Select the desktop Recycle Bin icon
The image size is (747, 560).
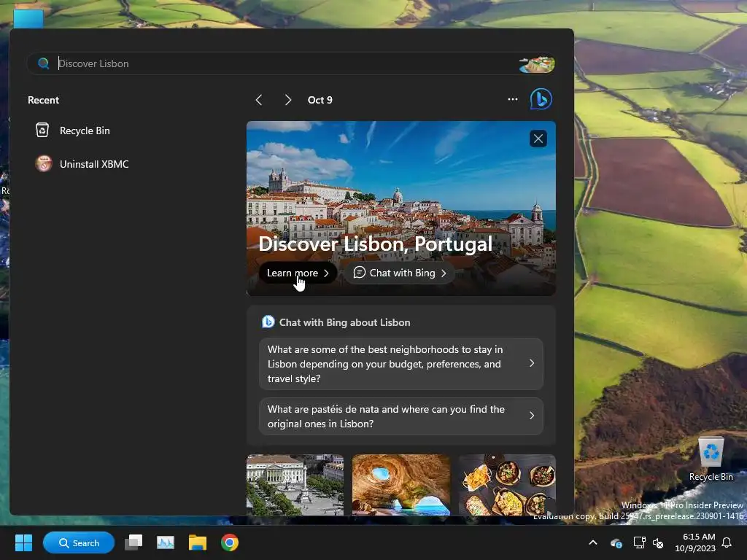click(711, 459)
